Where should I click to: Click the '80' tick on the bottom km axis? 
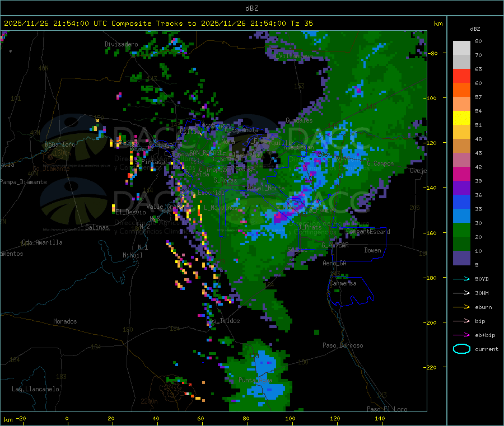click(x=246, y=418)
